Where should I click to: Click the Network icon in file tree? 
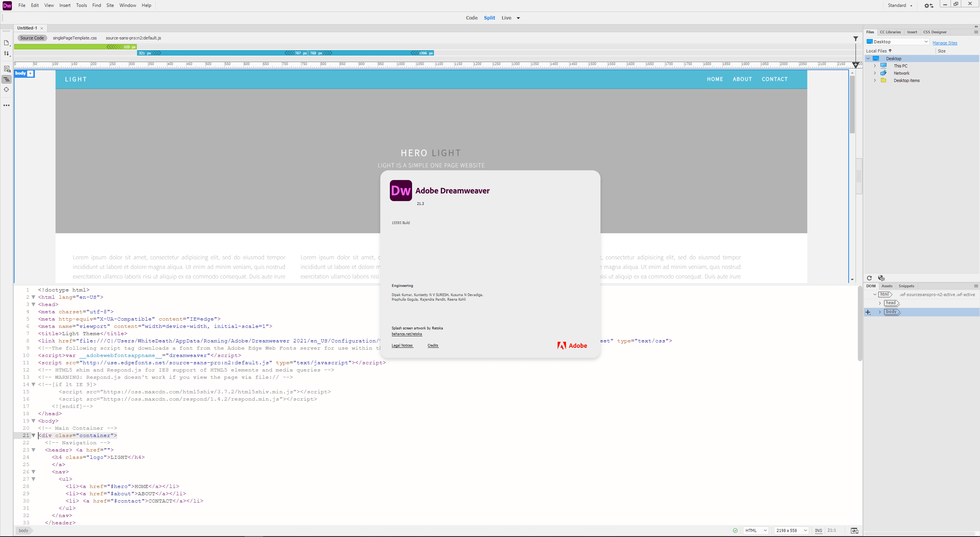tap(883, 73)
